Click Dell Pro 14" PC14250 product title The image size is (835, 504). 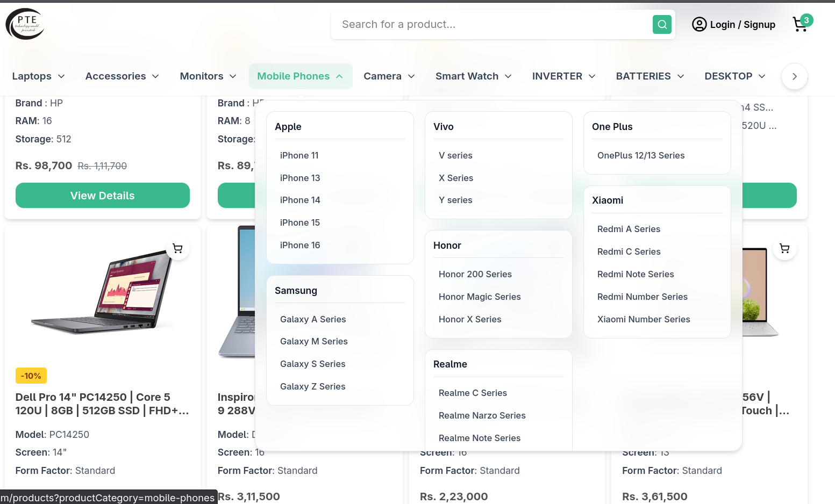pos(102,404)
